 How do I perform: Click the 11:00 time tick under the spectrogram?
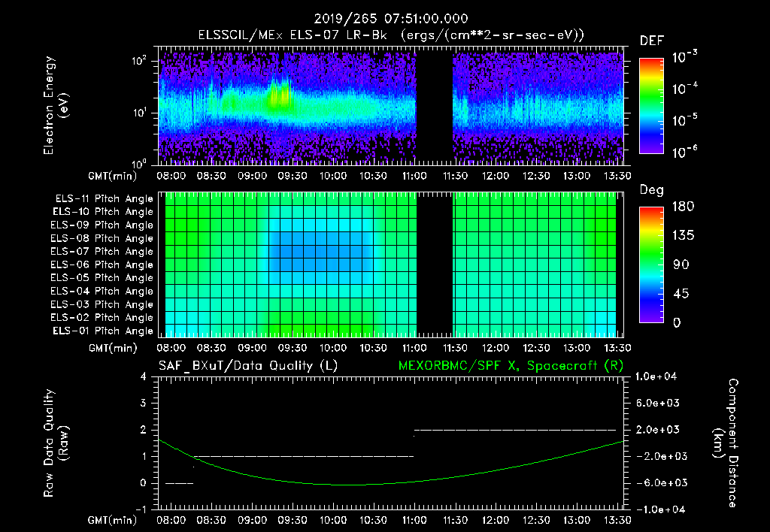click(x=414, y=176)
